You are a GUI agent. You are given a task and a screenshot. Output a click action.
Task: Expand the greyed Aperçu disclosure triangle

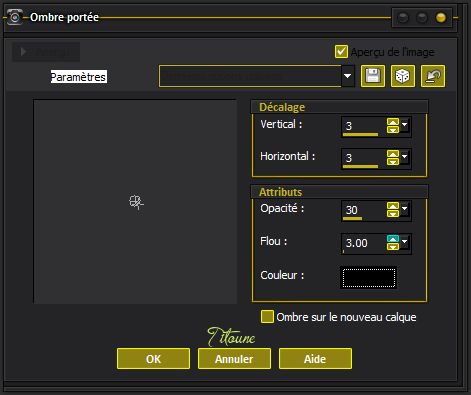point(23,52)
